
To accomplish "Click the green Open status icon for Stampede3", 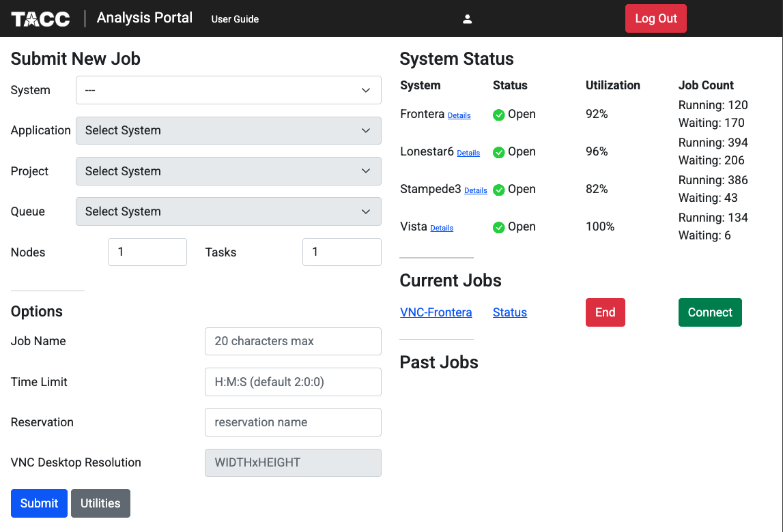I will point(498,189).
